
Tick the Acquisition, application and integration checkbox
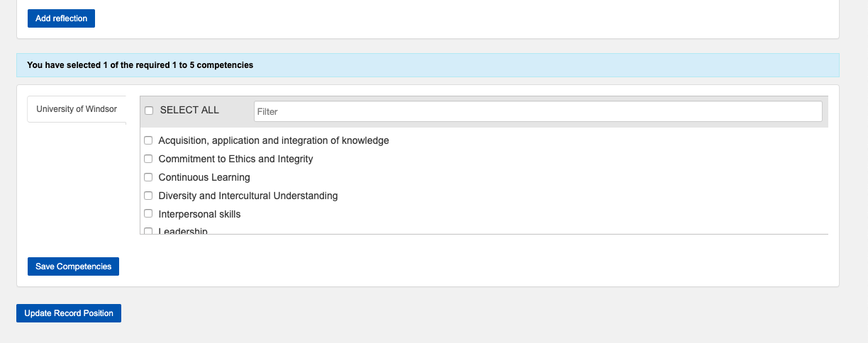[149, 140]
